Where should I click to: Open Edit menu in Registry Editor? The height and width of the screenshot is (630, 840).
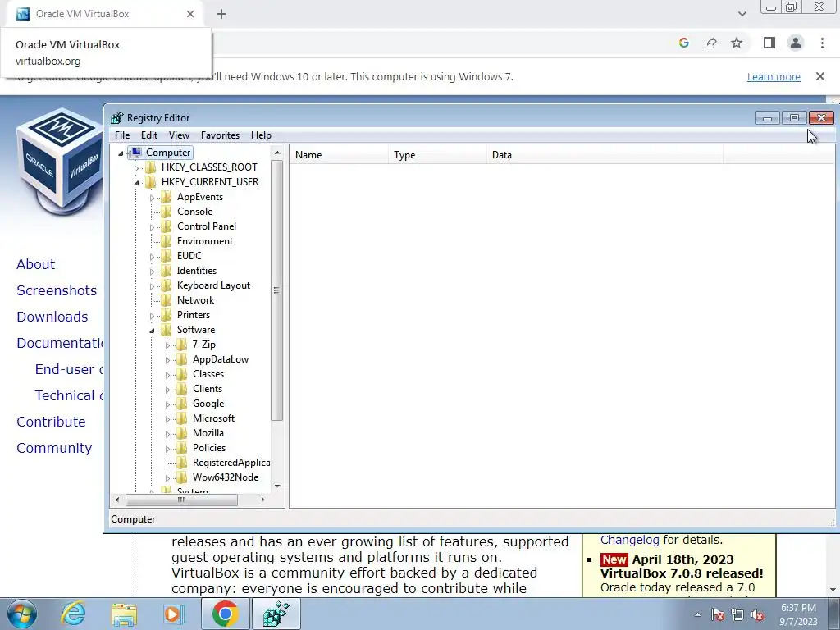149,135
